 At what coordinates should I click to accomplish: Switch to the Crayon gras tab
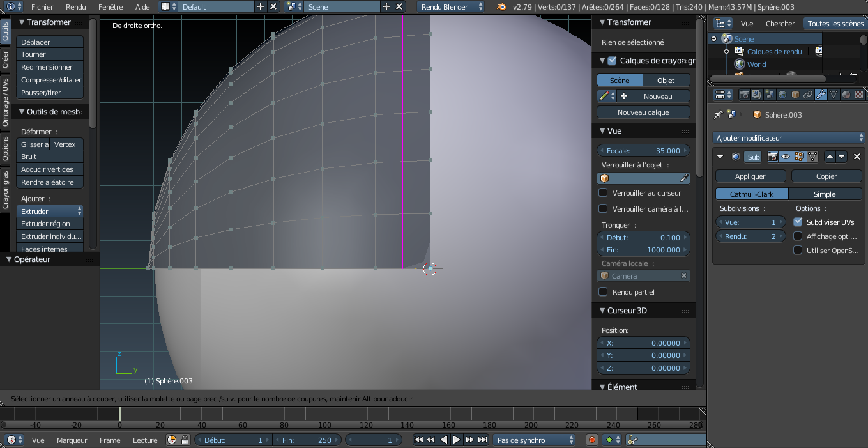pyautogui.click(x=6, y=190)
